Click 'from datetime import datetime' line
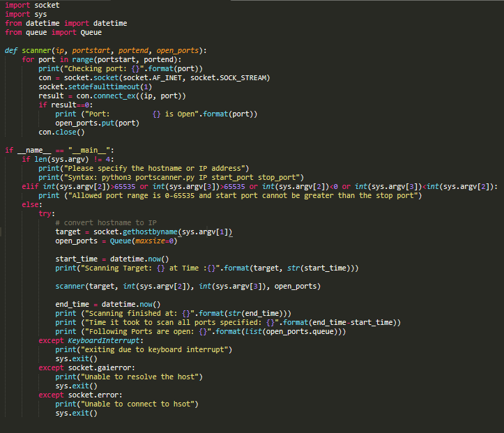 [x=66, y=23]
